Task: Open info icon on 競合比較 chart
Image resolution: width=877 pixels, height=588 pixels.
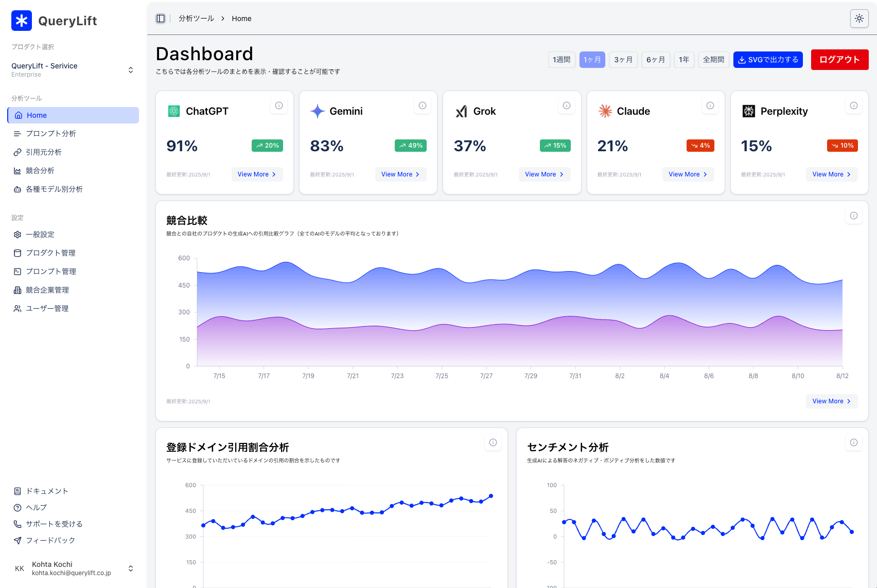Action: (x=854, y=216)
